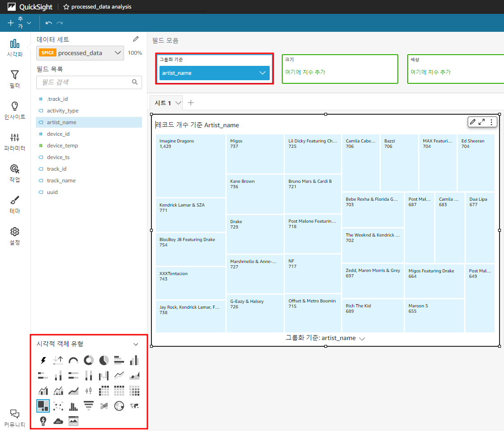The width and height of the screenshot is (504, 431).
Task: Open the 시각화 (Visualize) sidebar panel
Action: (15, 48)
